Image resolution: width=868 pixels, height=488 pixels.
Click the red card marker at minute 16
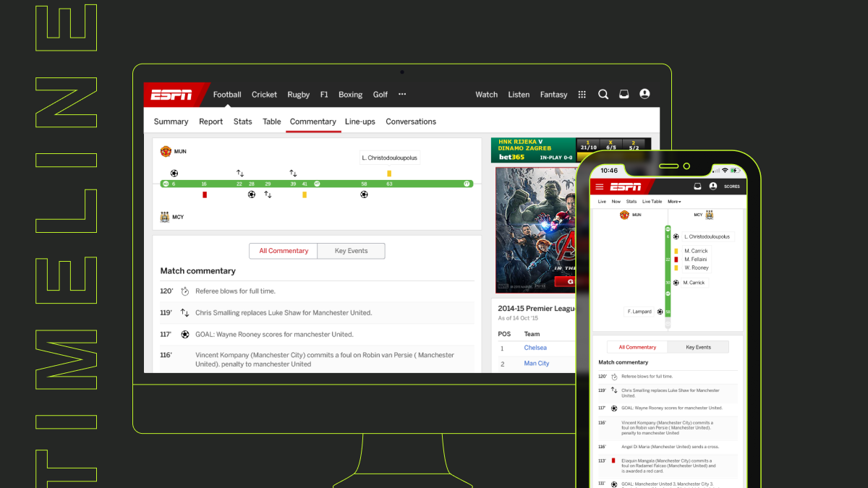click(205, 194)
